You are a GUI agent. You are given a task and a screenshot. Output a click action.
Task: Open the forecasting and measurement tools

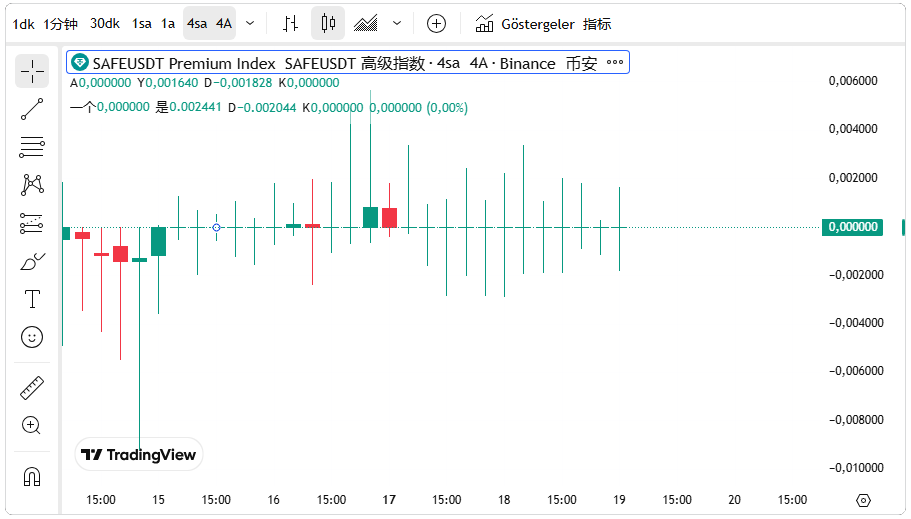[x=32, y=223]
